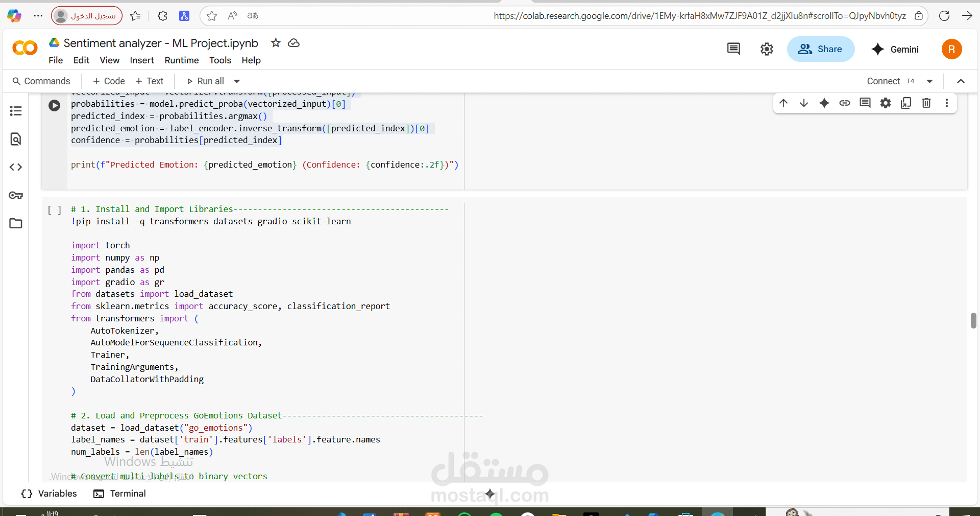Click 'import torch' code line

pos(101,245)
